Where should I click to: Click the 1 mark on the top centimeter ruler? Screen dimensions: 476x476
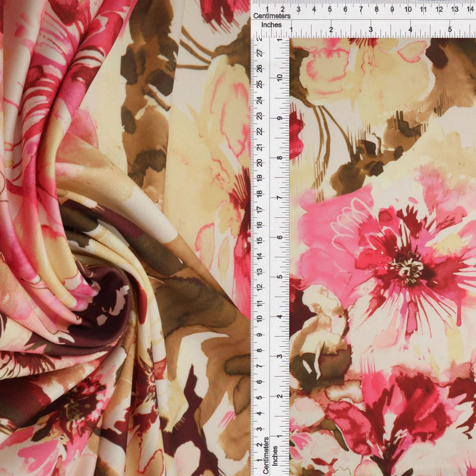(267, 10)
